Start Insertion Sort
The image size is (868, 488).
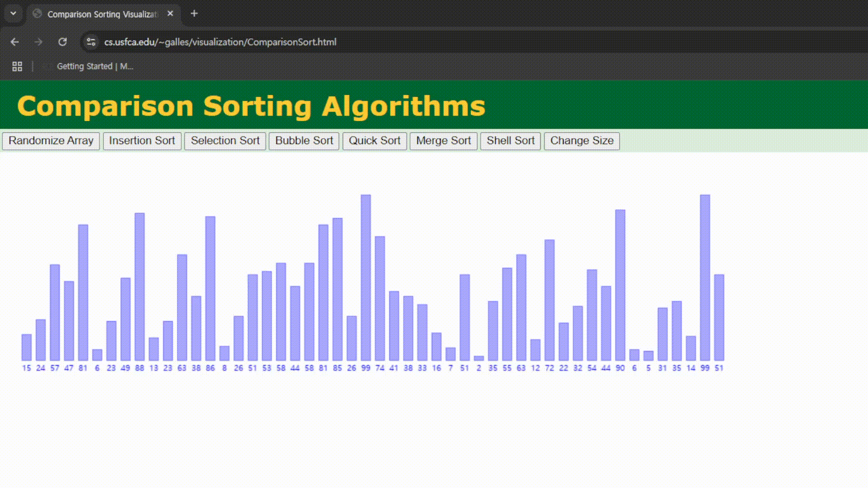[x=142, y=141]
